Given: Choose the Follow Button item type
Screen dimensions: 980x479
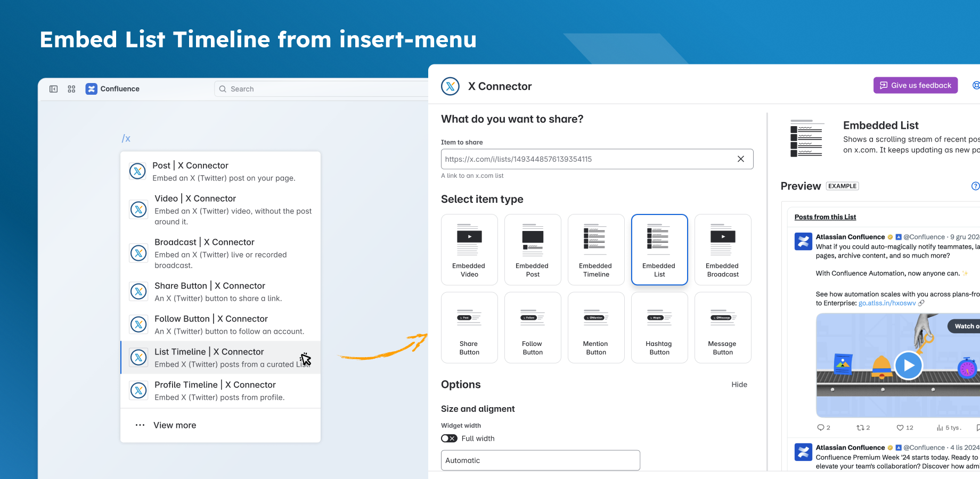Looking at the screenshot, I should point(533,328).
